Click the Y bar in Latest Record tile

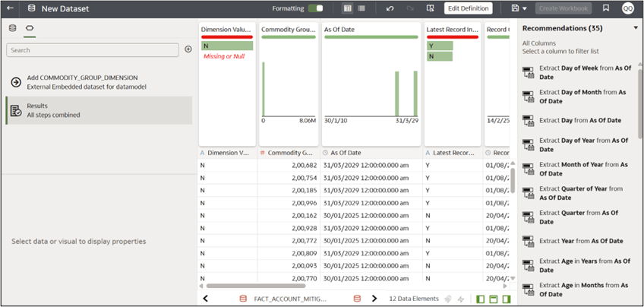tap(440, 46)
